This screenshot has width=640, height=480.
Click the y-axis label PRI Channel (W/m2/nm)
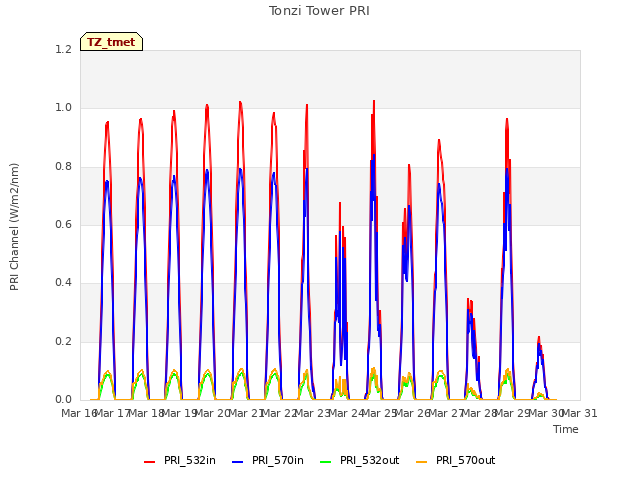[14, 227]
